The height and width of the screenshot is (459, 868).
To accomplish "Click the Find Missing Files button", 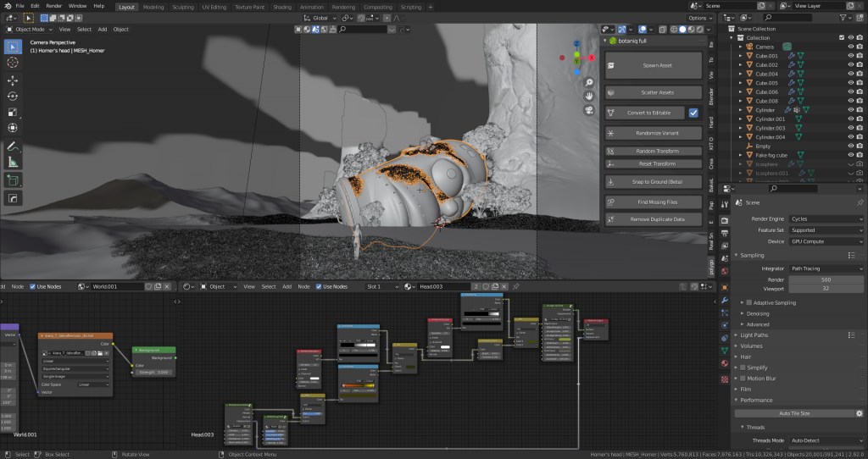I will tap(654, 202).
